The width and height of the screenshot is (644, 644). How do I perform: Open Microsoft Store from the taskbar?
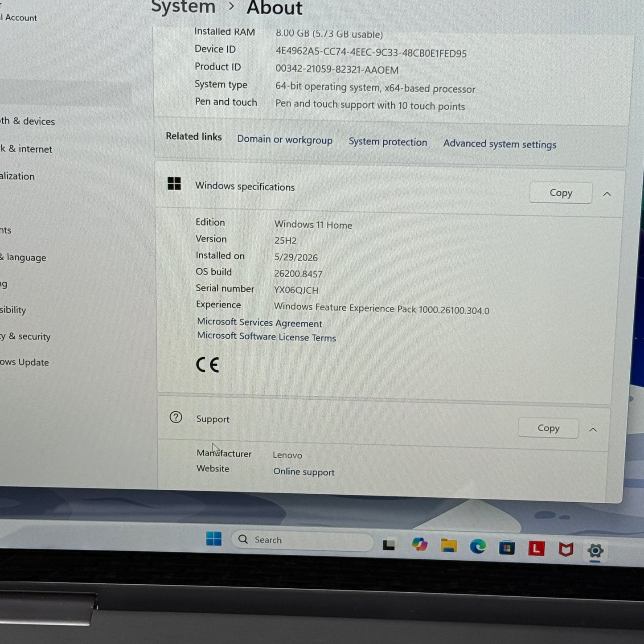click(507, 548)
